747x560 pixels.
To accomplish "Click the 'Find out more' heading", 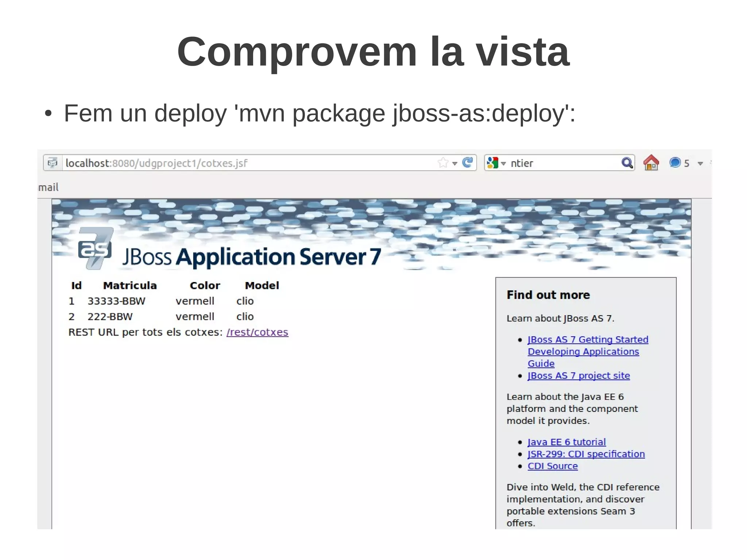I will [548, 295].
